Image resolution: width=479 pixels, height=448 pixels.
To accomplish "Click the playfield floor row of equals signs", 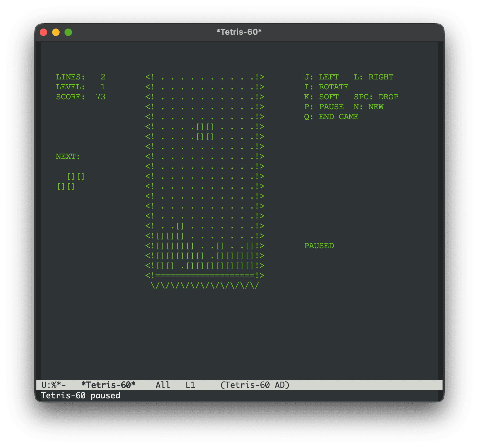I will 205,276.
